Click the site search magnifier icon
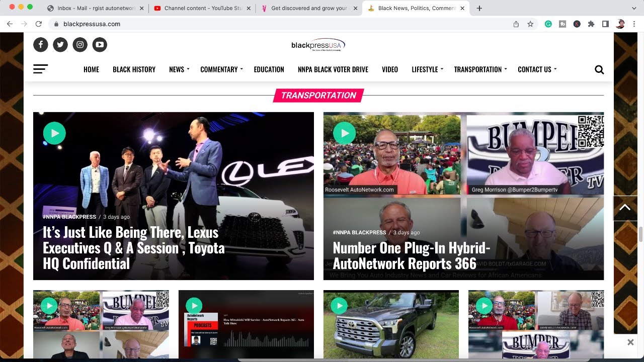This screenshot has height=362, width=644. tap(599, 70)
